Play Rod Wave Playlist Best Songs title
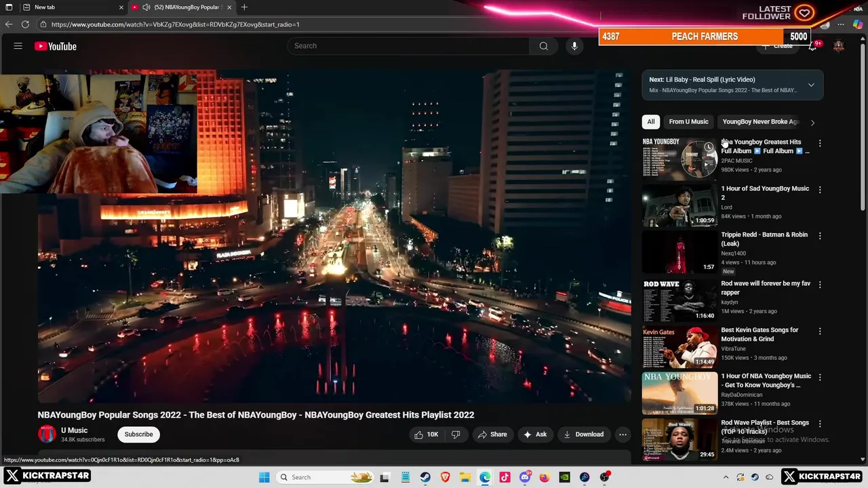The height and width of the screenshot is (488, 868). coord(765,427)
